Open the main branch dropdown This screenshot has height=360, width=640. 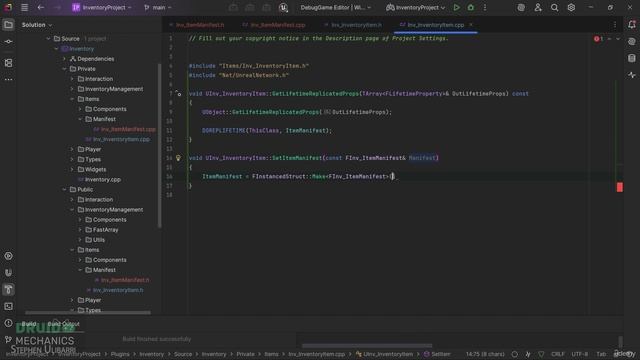[x=158, y=7]
